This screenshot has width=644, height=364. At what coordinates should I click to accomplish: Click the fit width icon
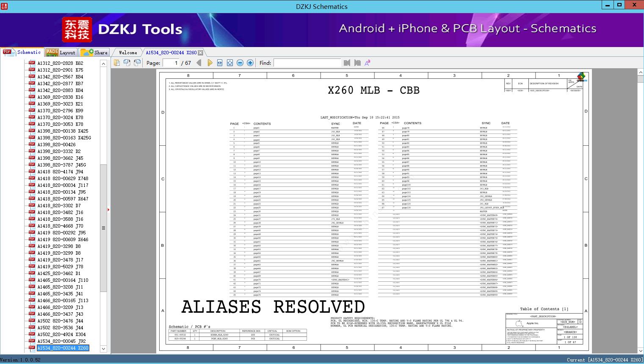pos(220,63)
